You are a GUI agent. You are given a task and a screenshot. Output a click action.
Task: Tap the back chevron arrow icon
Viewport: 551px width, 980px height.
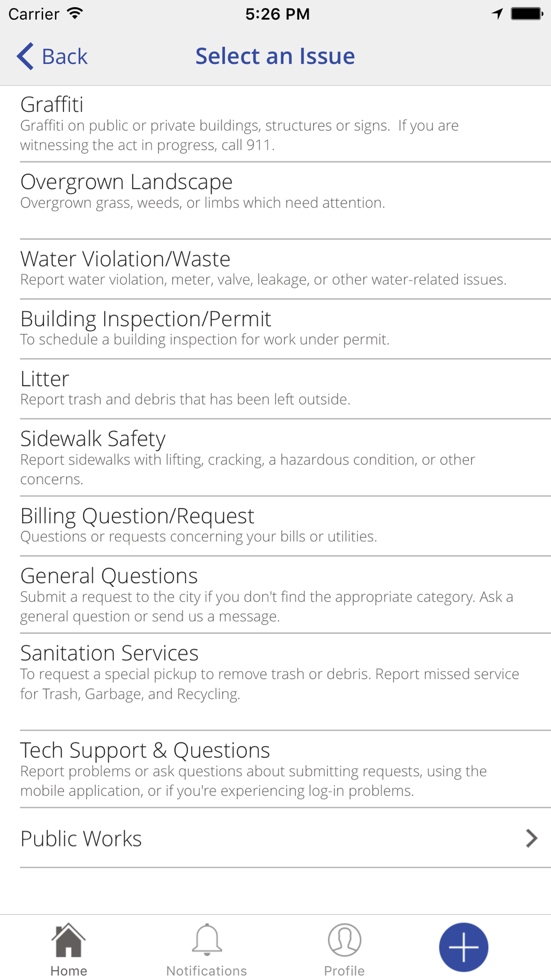tap(25, 56)
